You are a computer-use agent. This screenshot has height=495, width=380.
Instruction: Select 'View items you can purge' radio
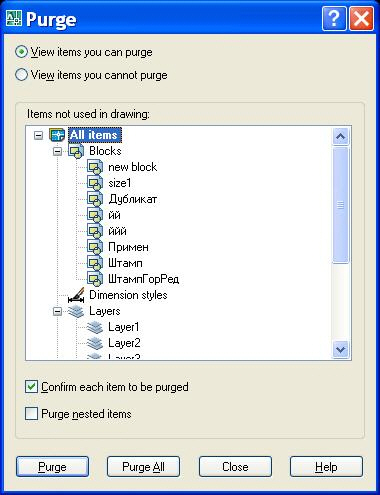tap(21, 52)
